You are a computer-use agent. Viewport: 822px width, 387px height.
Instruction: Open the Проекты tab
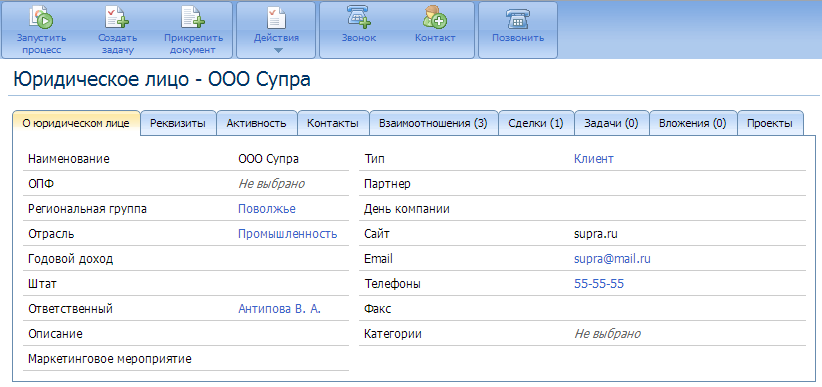coord(770,124)
